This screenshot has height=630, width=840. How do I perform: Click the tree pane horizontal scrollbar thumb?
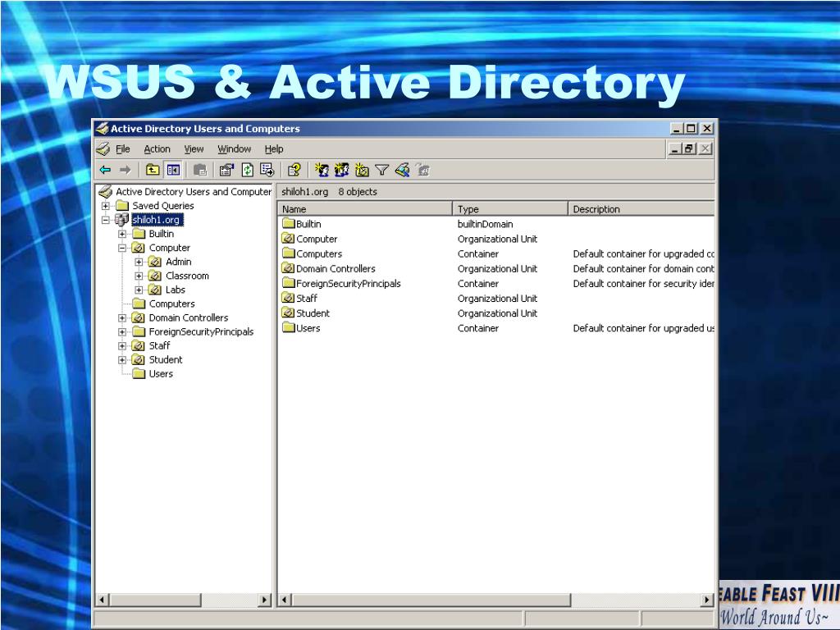pyautogui.click(x=155, y=600)
